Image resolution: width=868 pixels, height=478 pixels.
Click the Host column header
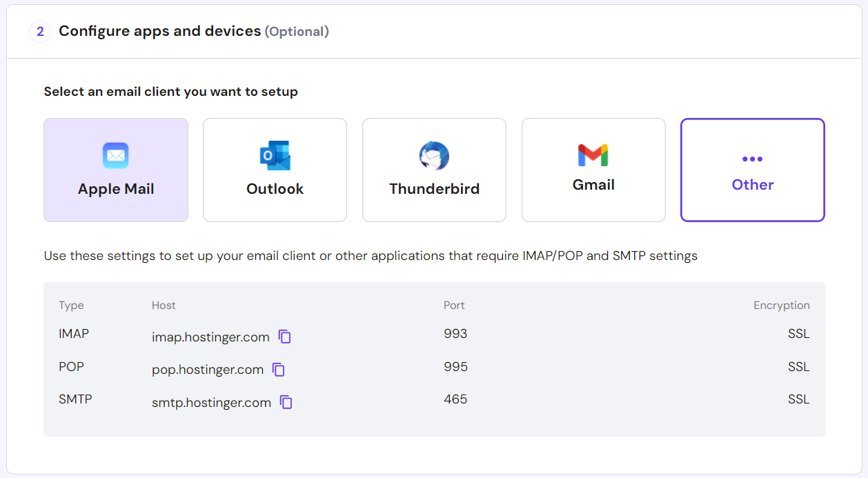164,305
